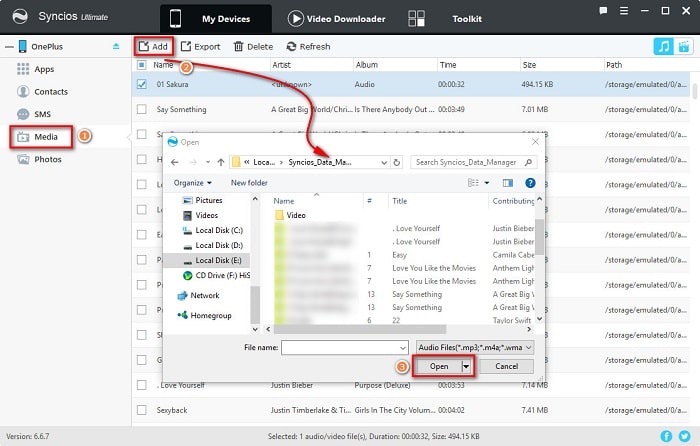The height and width of the screenshot is (446, 700).
Task: Click the Add button in toolbar
Action: point(153,46)
